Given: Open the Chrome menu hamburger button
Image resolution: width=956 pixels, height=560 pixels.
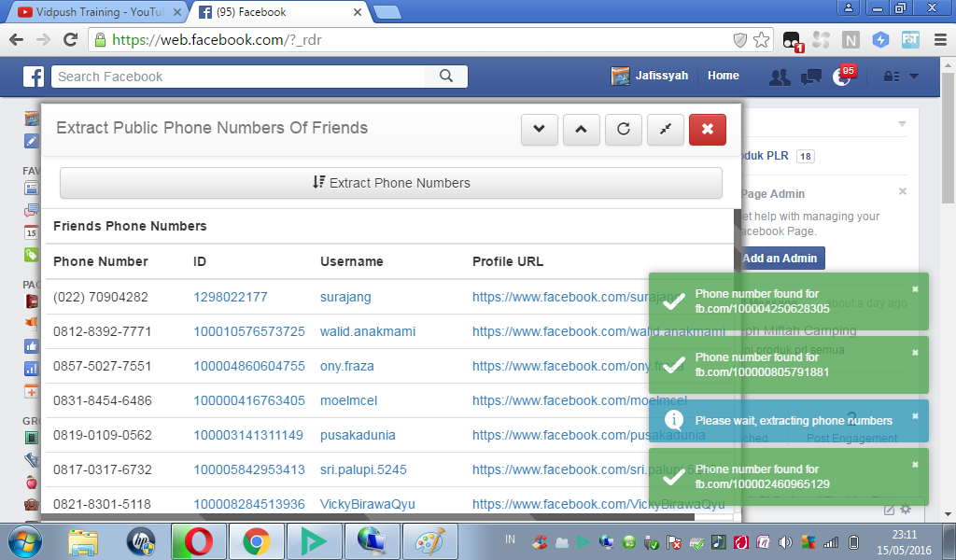Looking at the screenshot, I should (x=940, y=40).
